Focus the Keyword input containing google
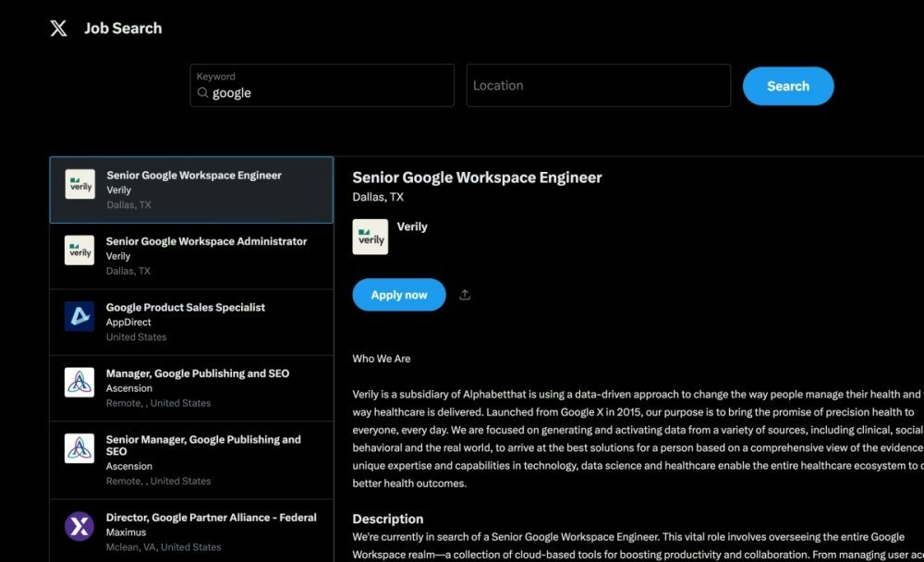Screen dimensions: 924x562 coord(322,86)
